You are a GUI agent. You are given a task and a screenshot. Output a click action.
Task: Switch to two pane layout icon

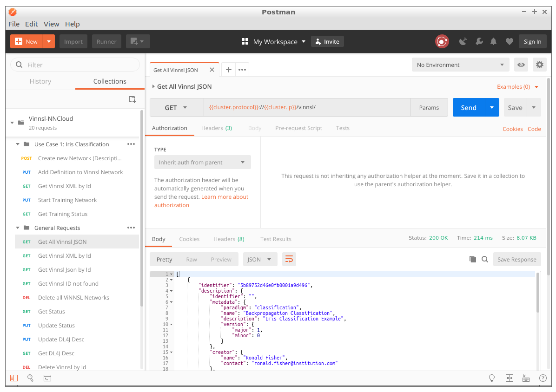509,378
